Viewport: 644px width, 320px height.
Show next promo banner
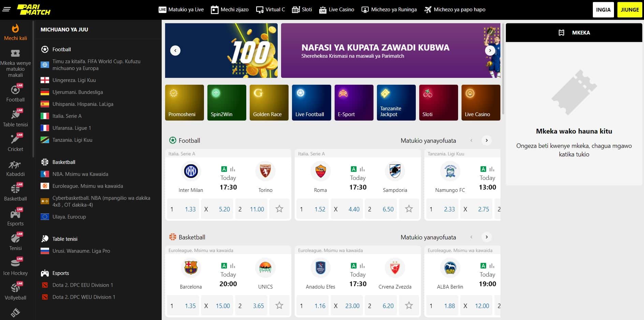[x=490, y=51]
